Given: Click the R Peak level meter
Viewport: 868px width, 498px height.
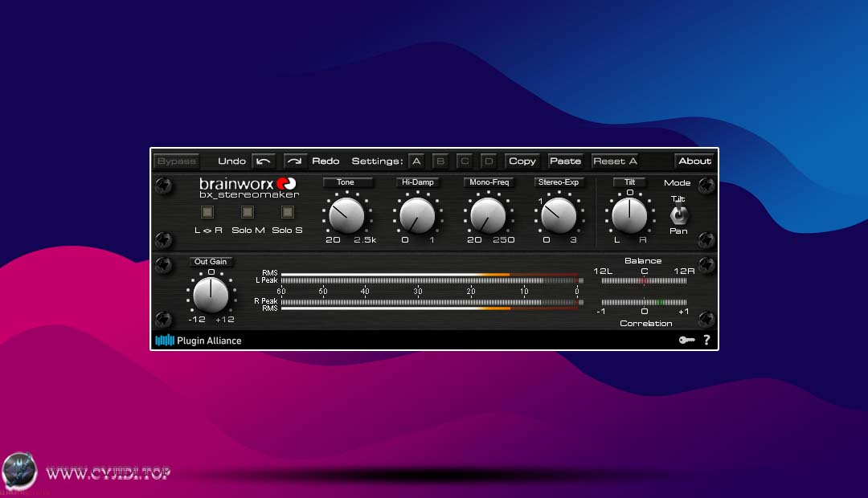Looking at the screenshot, I should tap(432, 302).
